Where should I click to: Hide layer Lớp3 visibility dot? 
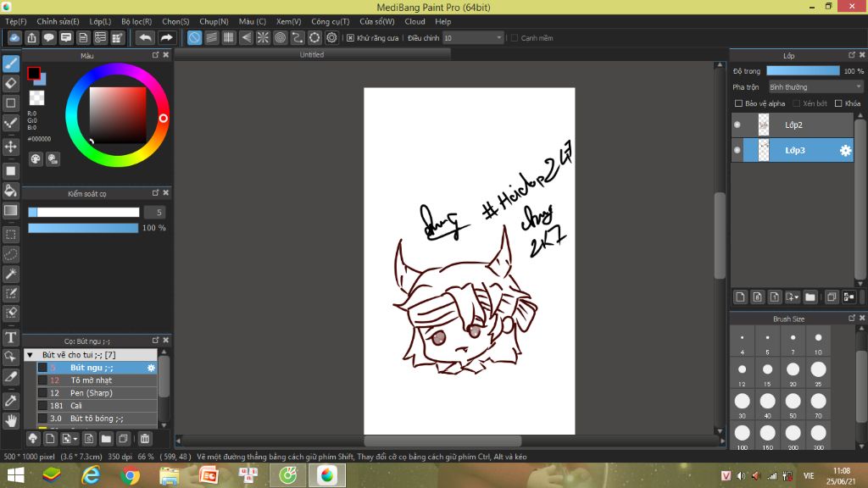click(x=737, y=150)
